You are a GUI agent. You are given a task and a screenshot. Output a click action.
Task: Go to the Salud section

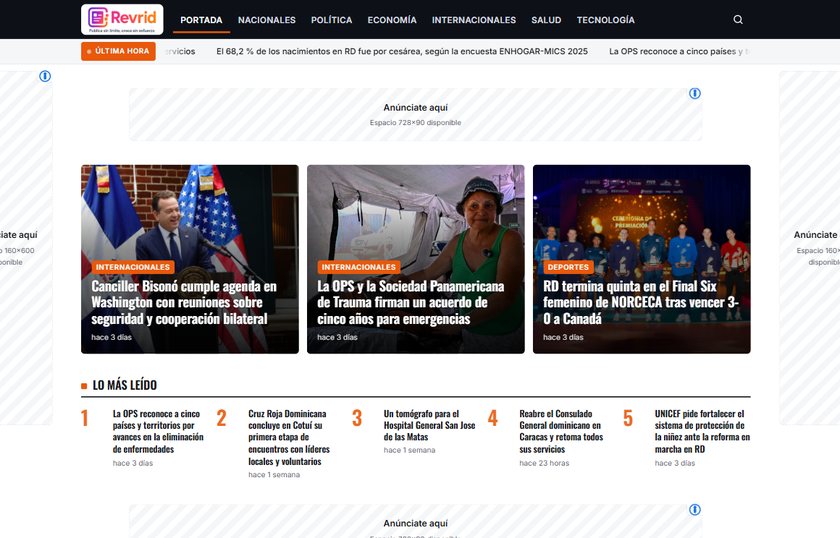click(x=546, y=20)
